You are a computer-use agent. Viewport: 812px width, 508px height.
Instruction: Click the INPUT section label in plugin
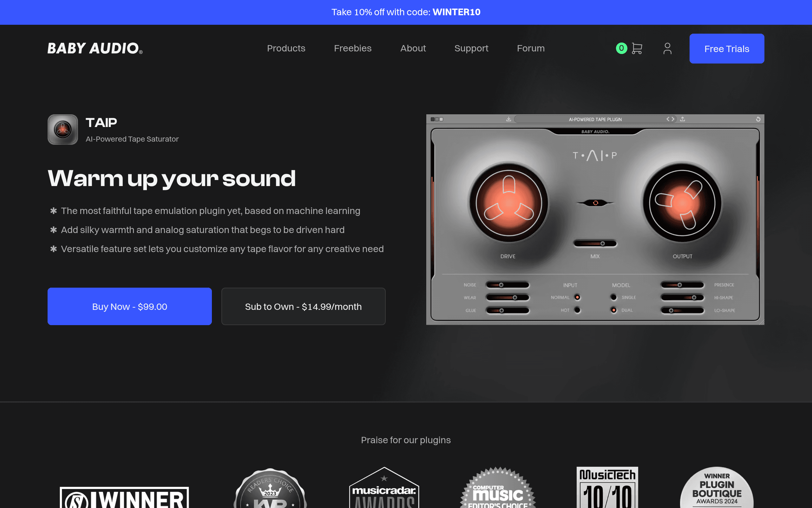coord(570,285)
